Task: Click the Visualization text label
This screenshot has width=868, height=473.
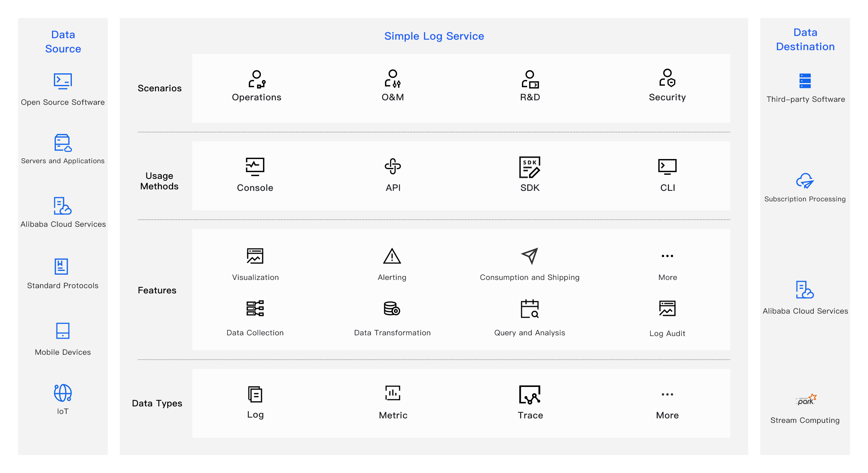Action: point(255,278)
